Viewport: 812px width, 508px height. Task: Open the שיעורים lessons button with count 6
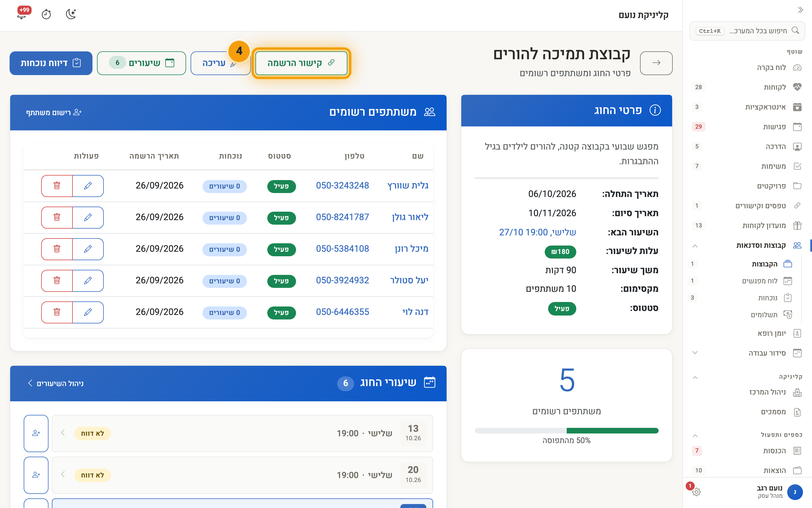click(x=141, y=63)
